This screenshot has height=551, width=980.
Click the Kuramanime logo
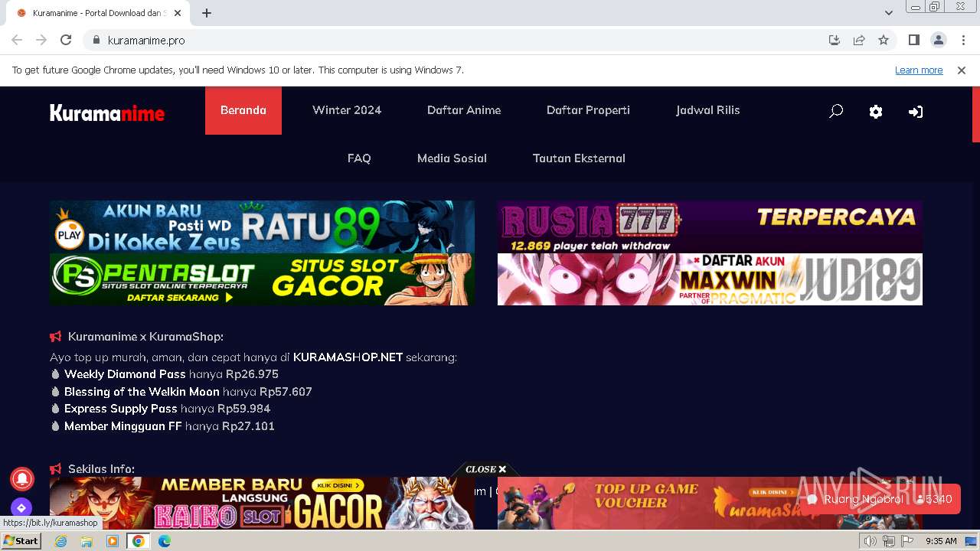point(107,113)
